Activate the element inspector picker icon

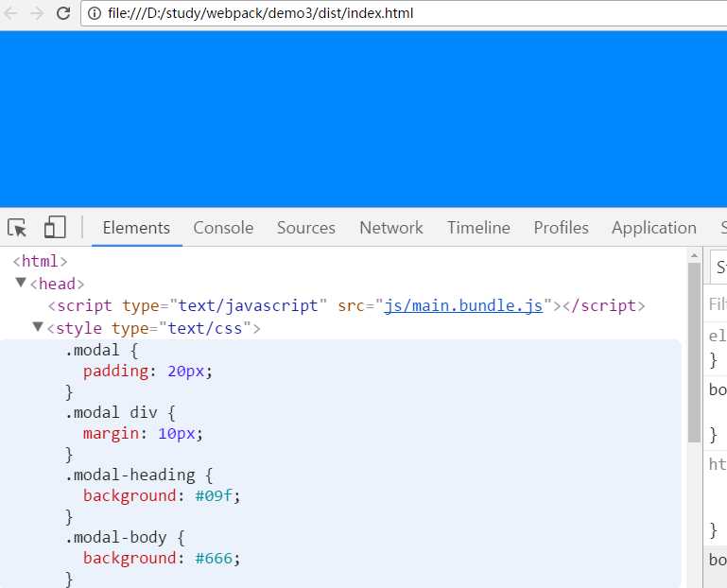coord(18,228)
